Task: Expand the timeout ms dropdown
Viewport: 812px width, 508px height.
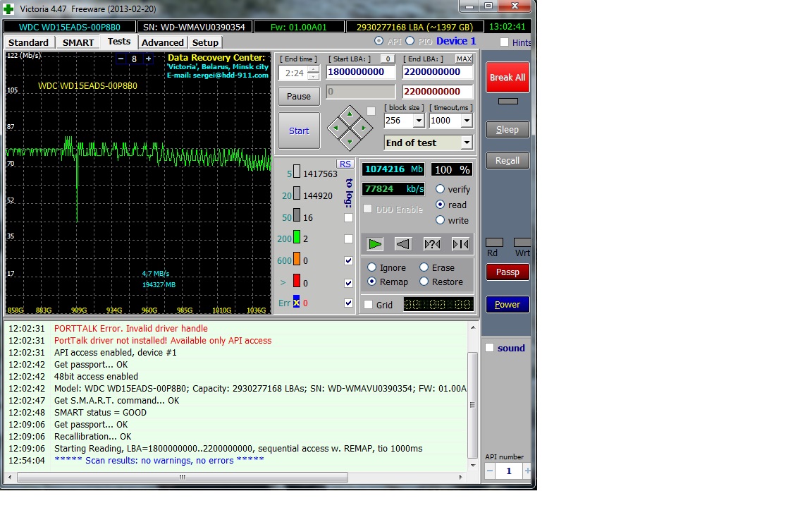Action: pos(466,121)
